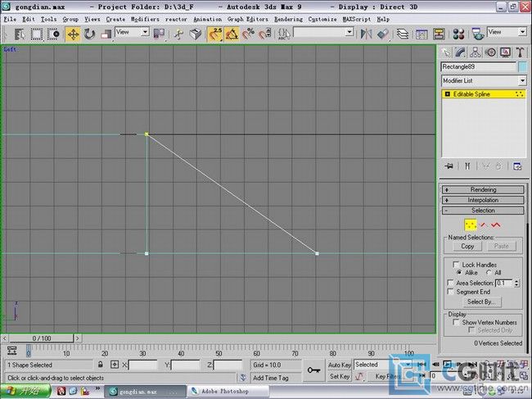The height and width of the screenshot is (399, 532).
Task: Open the Rendering menu
Action: [288, 20]
